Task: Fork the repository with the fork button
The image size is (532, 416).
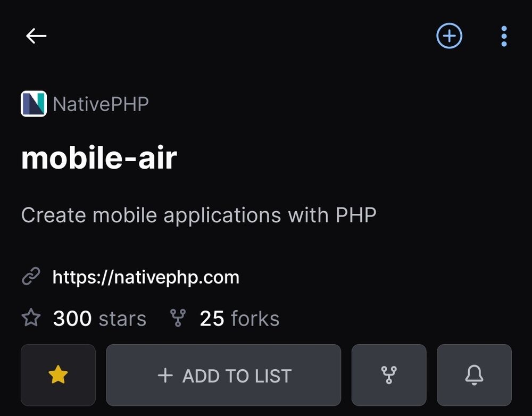Action: pyautogui.click(x=389, y=375)
